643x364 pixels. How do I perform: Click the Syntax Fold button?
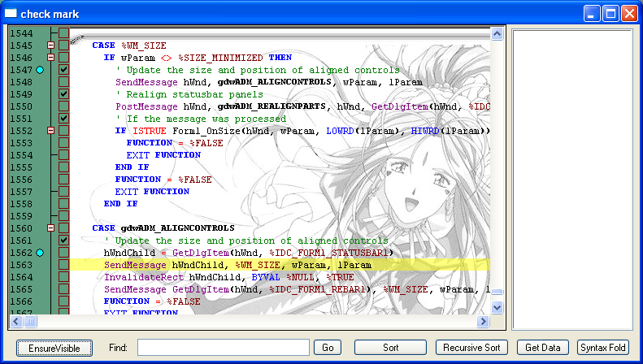[603, 348]
